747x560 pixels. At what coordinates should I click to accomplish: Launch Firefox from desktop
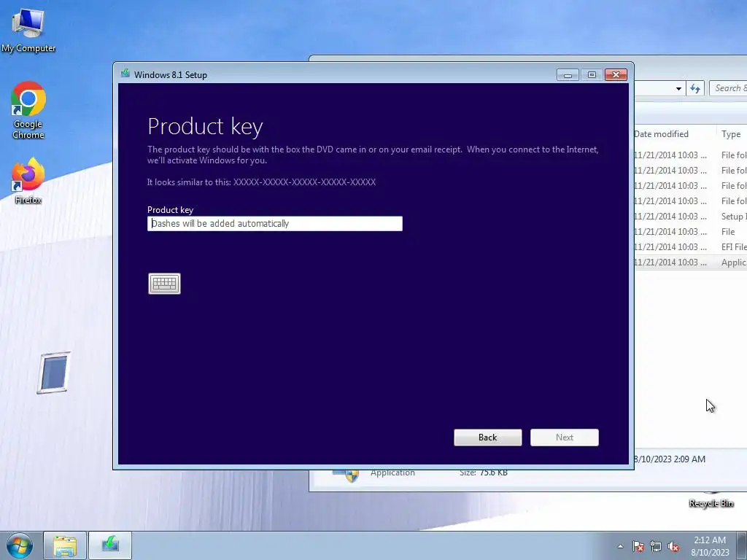click(28, 181)
